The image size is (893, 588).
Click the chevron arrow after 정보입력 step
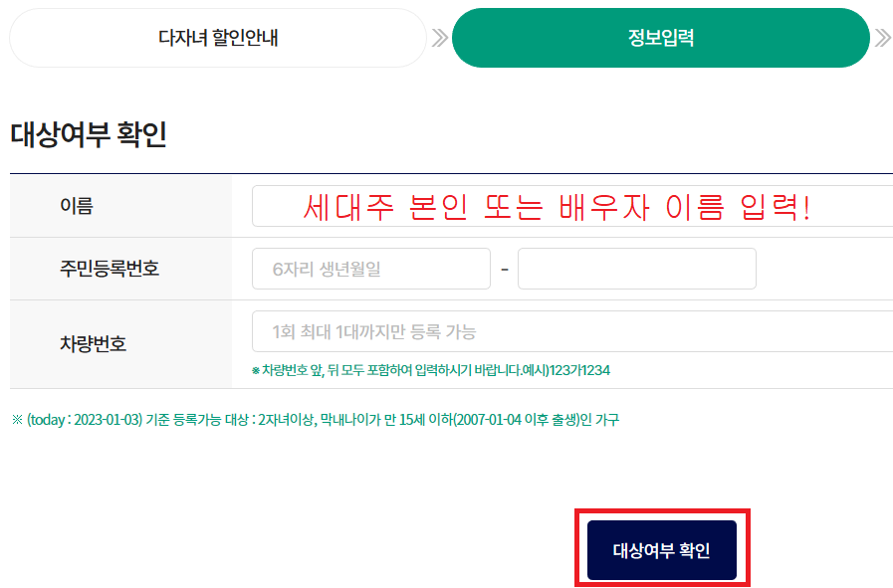click(x=882, y=38)
